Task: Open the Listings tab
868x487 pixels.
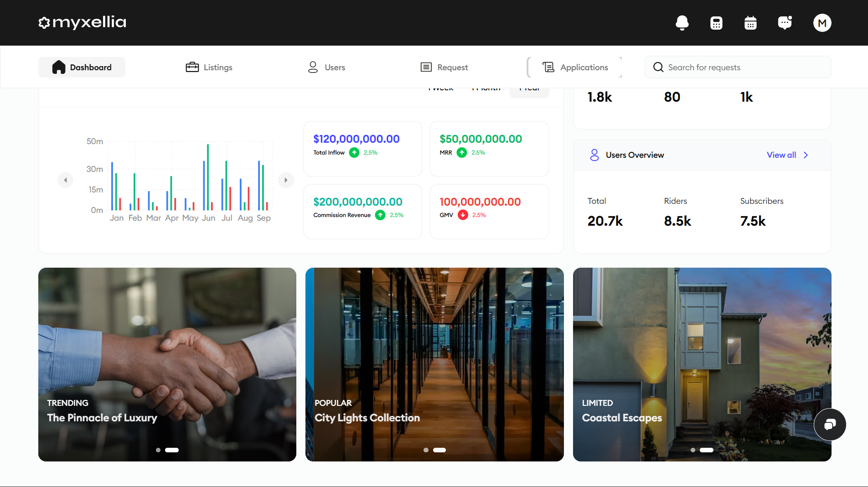Action: tap(209, 67)
